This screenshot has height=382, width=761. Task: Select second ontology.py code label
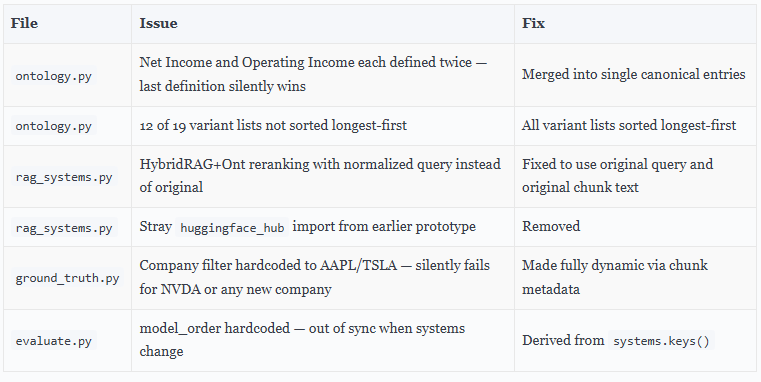[x=53, y=126]
